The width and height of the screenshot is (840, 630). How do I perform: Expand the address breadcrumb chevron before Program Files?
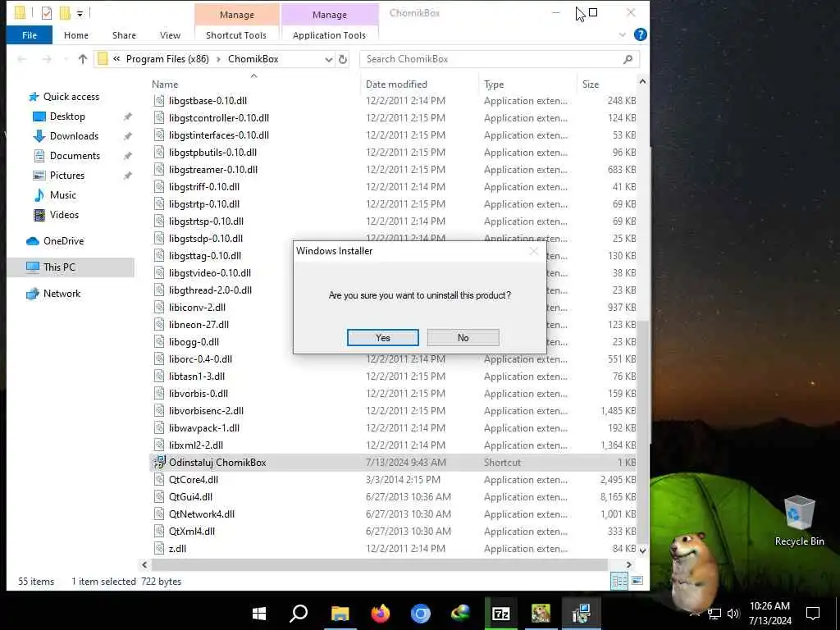pyautogui.click(x=116, y=59)
